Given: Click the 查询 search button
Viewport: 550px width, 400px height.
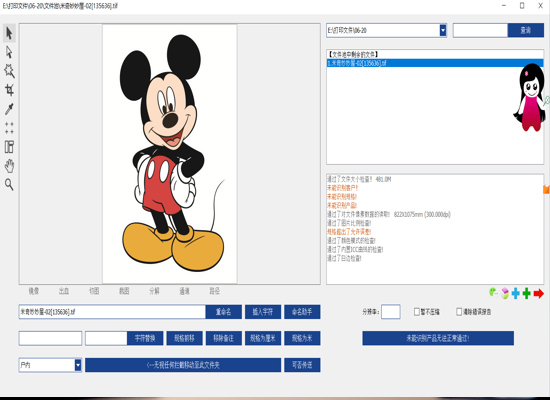Looking at the screenshot, I should 526,31.
